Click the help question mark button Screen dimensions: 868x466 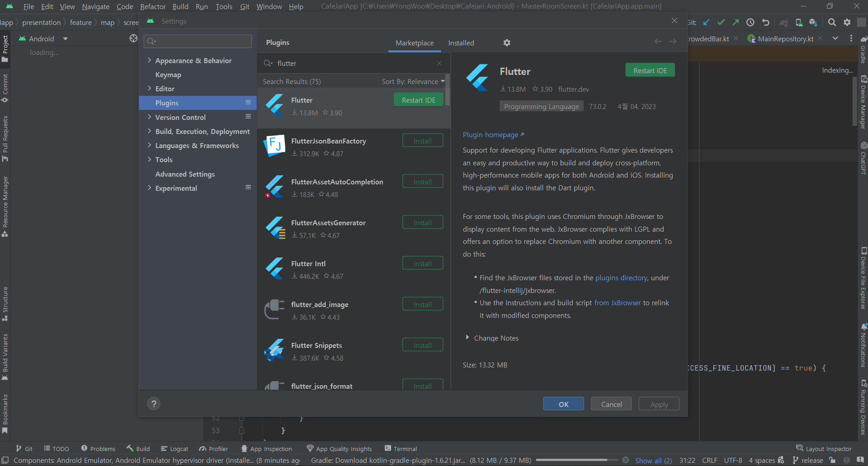tap(154, 404)
